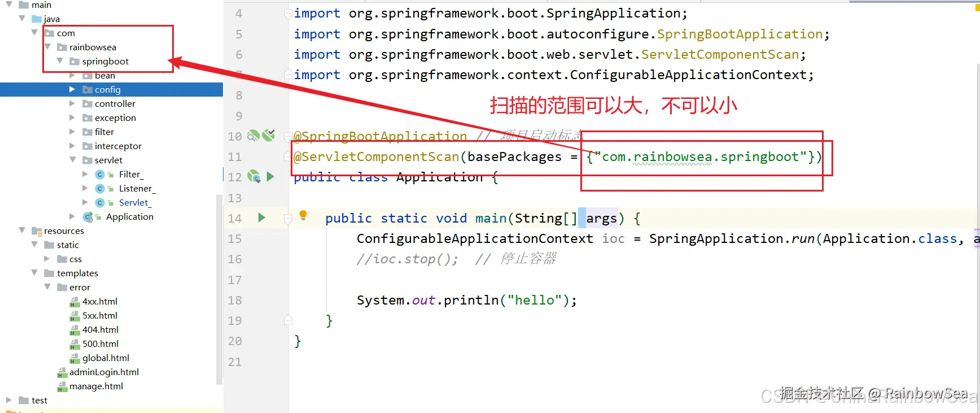Expand the test folder arrow

9,400
